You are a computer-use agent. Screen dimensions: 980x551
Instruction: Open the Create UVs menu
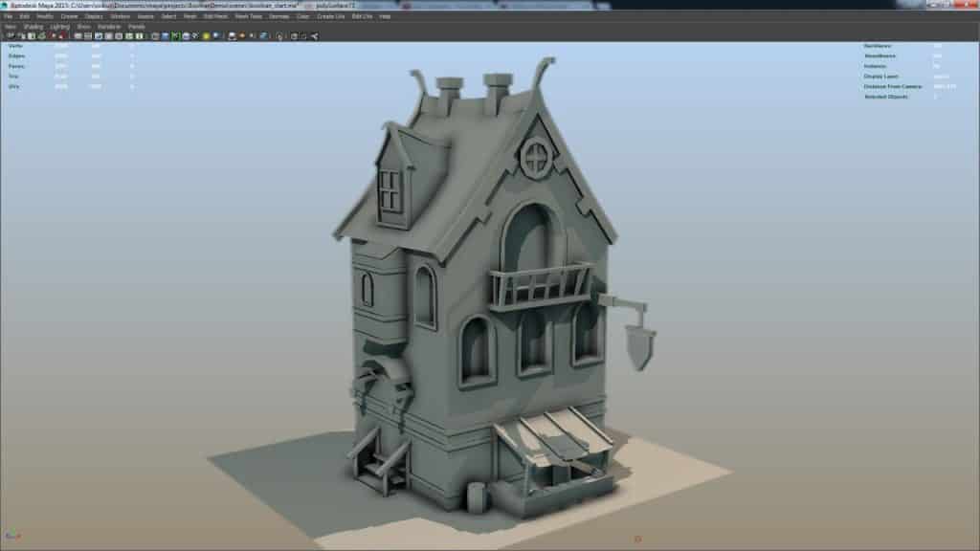pyautogui.click(x=333, y=16)
